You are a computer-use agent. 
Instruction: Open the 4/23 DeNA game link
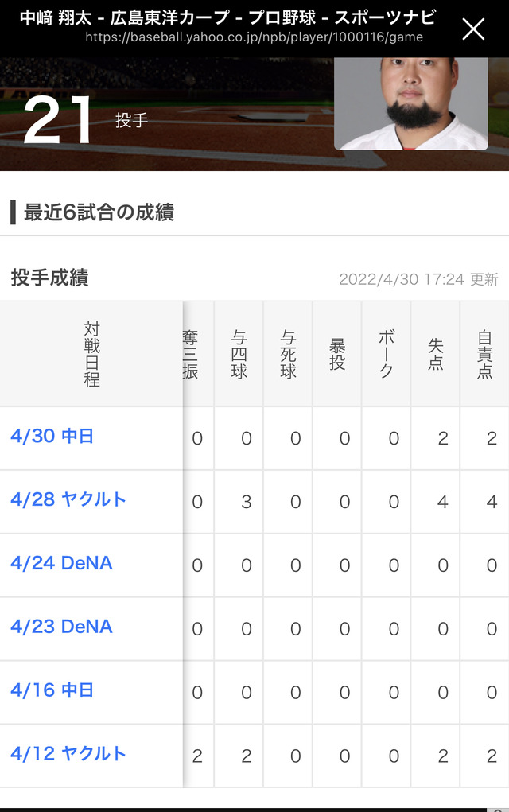61,627
